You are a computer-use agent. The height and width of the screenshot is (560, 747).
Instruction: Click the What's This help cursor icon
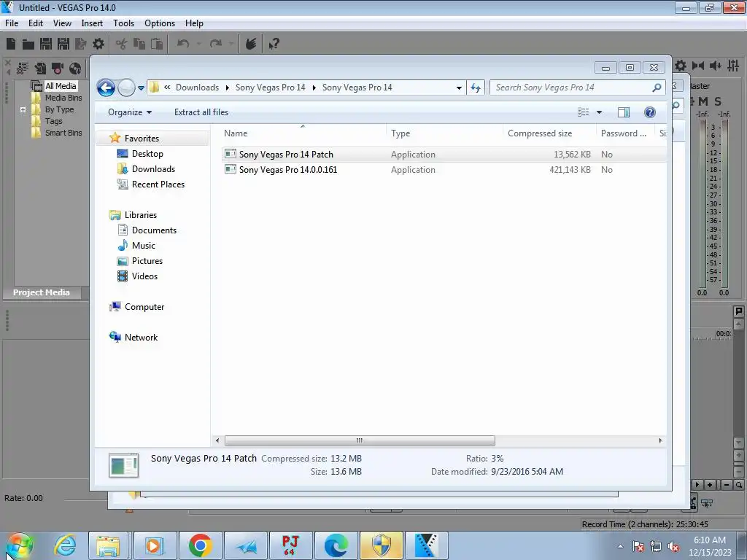[x=274, y=44]
